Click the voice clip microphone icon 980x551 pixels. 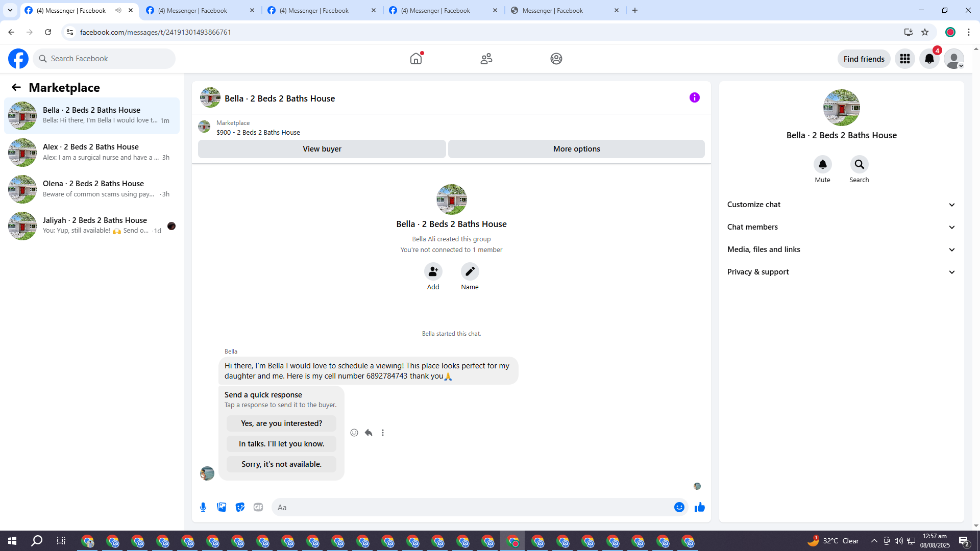point(203,507)
